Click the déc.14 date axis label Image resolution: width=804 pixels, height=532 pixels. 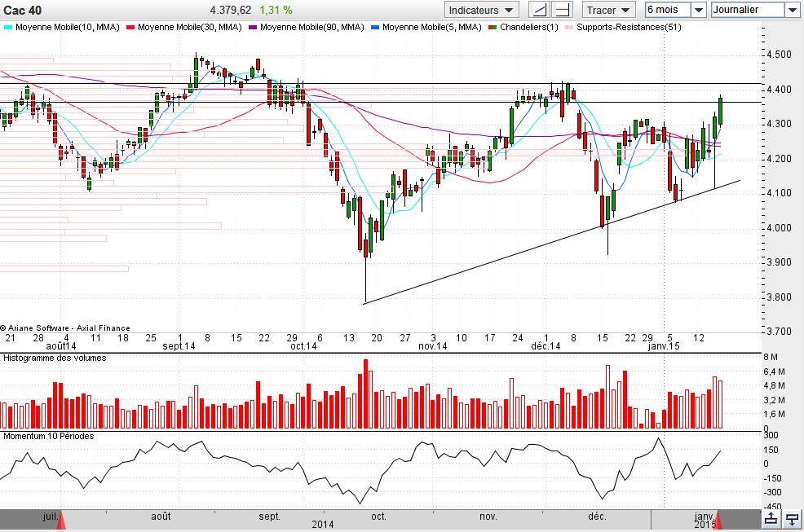pos(546,346)
